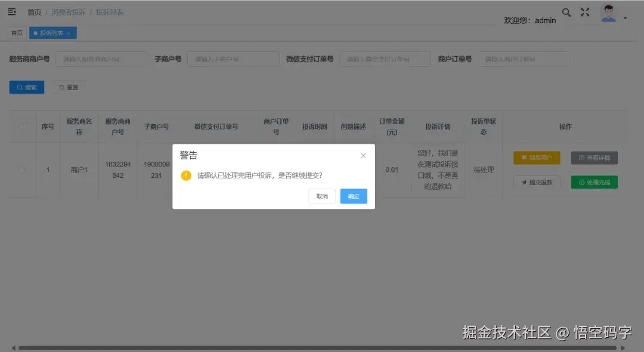
Task: Toggle fullscreen using the expand icon
Action: coord(585,12)
